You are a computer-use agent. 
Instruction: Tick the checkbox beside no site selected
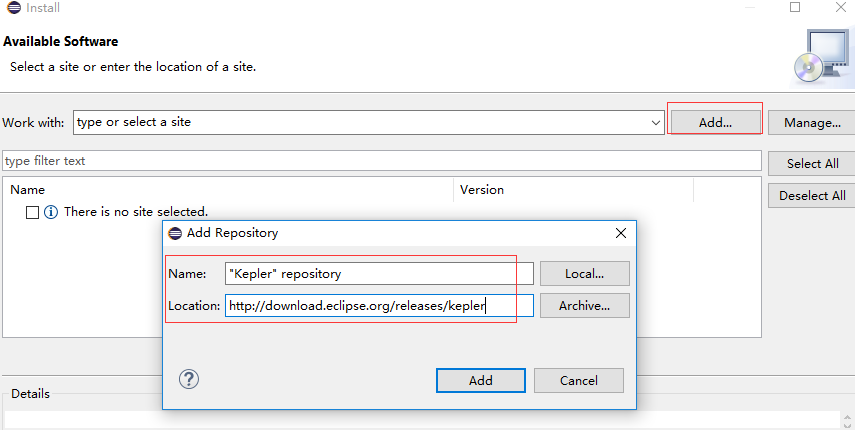click(33, 212)
